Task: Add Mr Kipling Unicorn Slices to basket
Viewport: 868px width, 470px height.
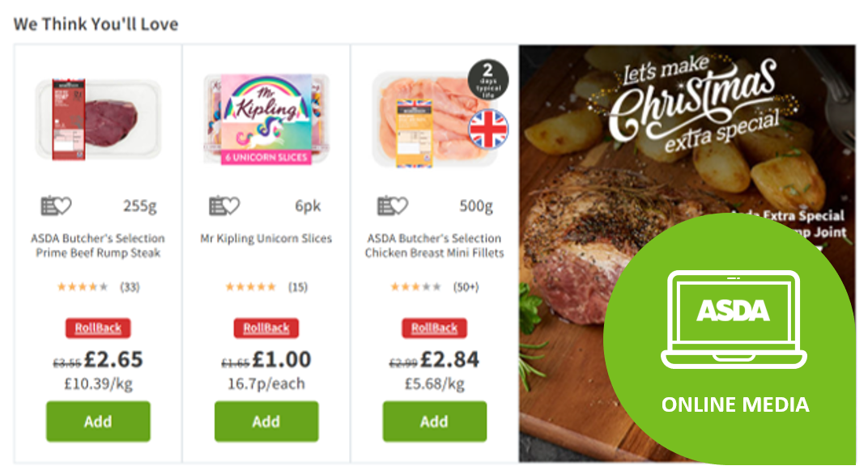Action: 266,421
